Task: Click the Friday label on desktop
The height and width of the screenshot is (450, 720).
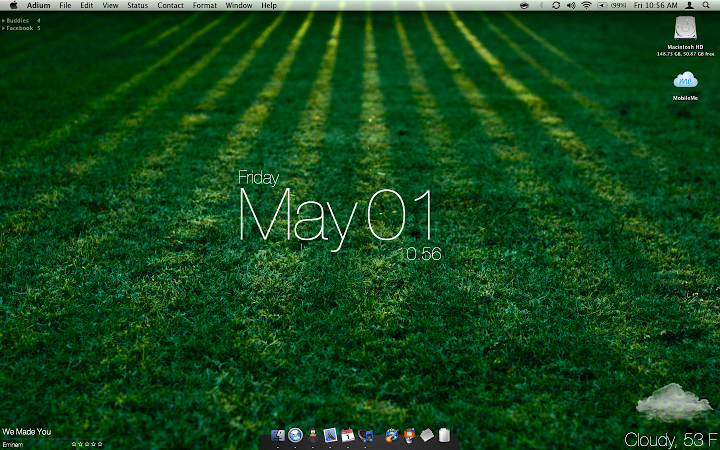Action: pyautogui.click(x=259, y=179)
